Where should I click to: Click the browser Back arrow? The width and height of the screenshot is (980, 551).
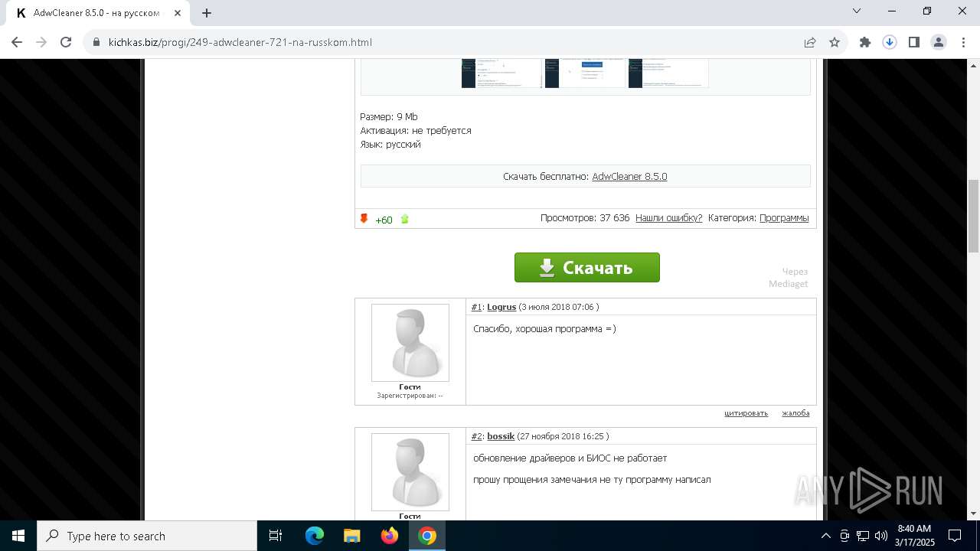(x=17, y=42)
